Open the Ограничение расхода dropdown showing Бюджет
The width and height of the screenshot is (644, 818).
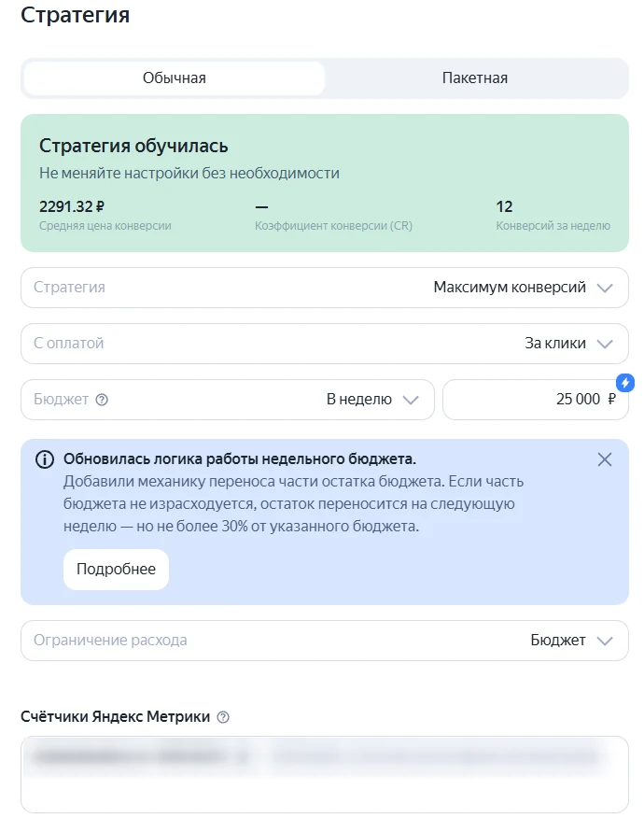point(325,641)
